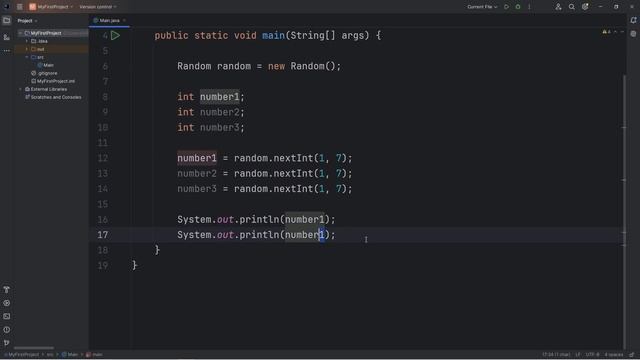Click line number 12 in gutter

point(103,158)
